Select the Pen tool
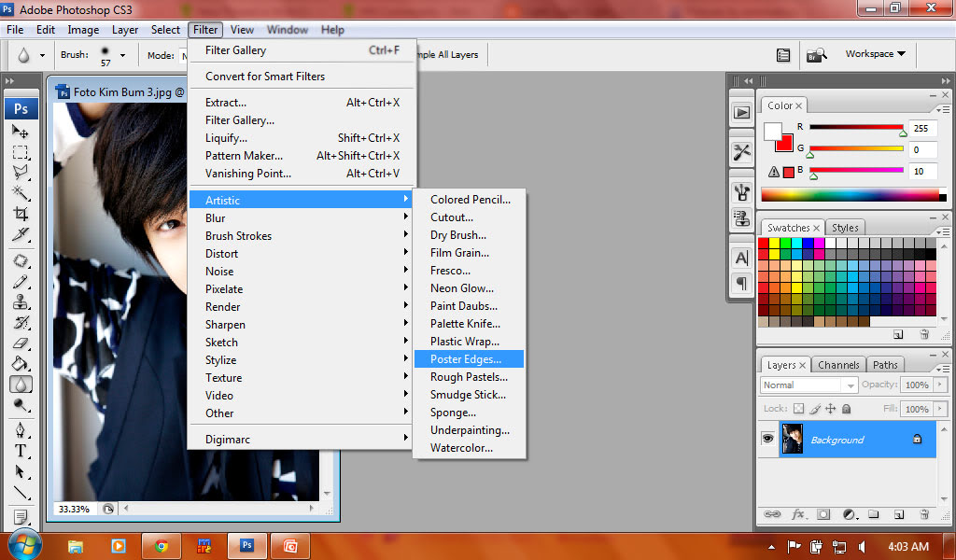Screen dimensions: 956x560 (21, 430)
